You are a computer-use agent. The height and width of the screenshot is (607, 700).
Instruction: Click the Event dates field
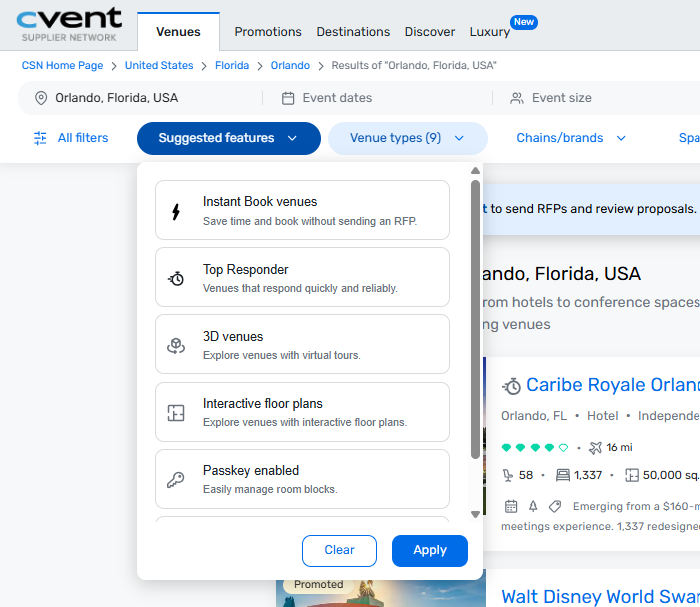coord(377,98)
